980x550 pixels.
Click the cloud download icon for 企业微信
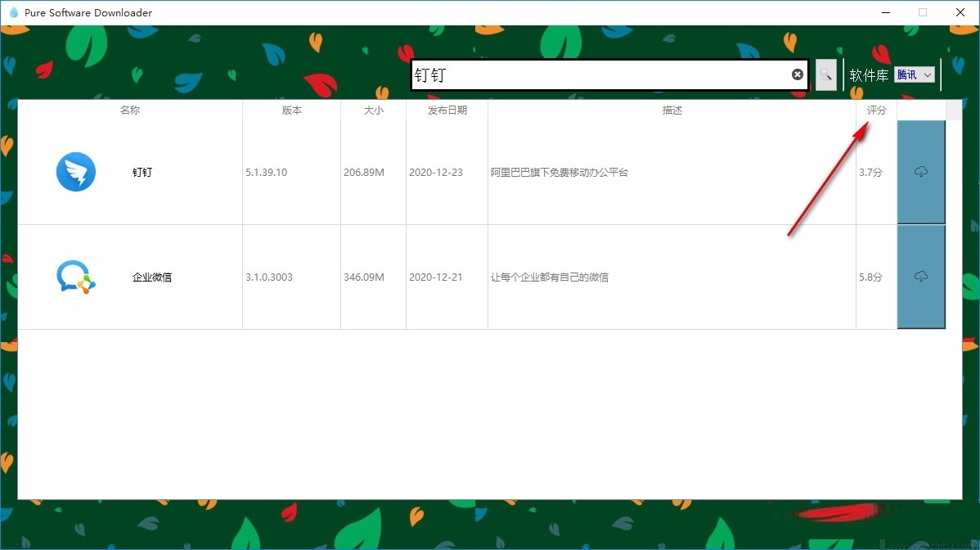(x=921, y=277)
